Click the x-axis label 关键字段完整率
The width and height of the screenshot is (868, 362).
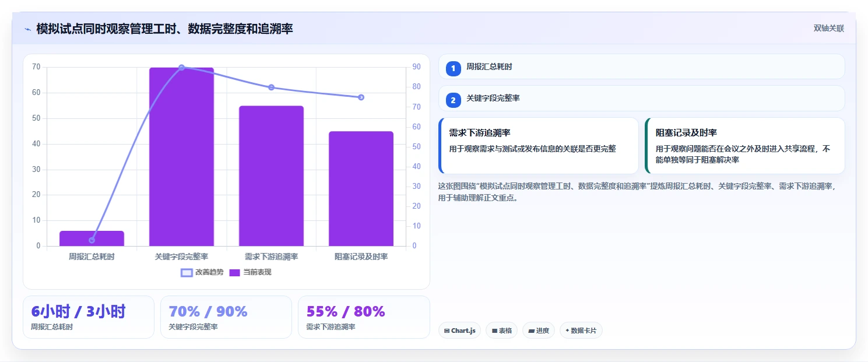181,256
